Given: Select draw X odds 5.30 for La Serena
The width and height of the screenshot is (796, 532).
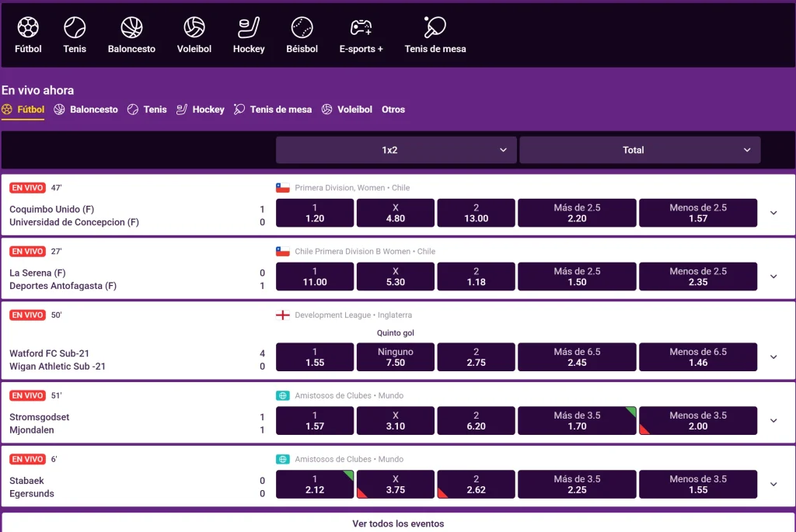Looking at the screenshot, I should tap(396, 276).
